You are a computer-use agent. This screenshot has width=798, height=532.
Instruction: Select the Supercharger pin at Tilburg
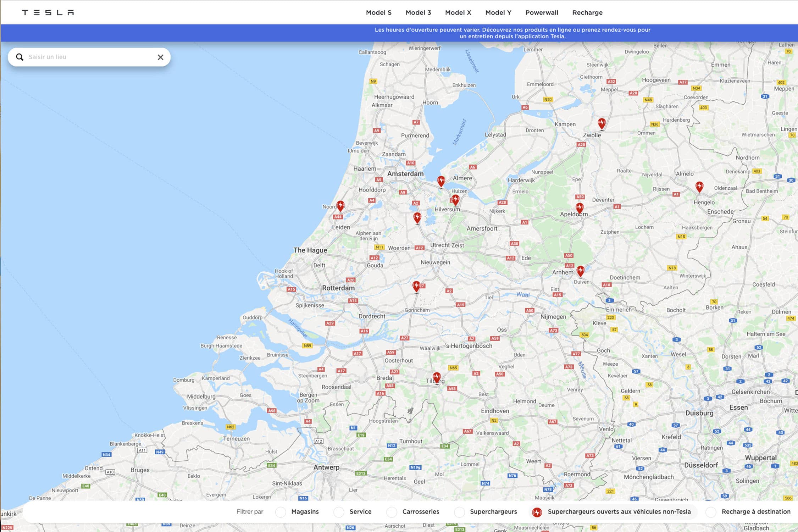point(437,378)
